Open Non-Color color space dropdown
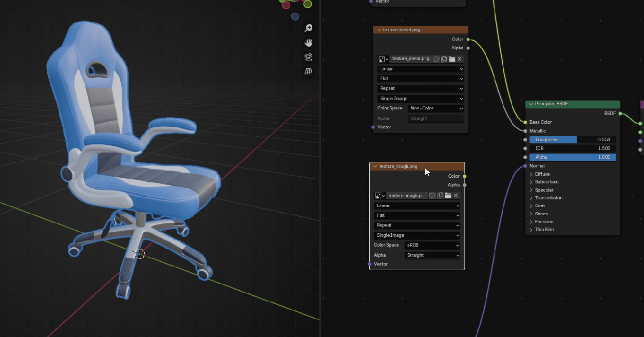Image resolution: width=644 pixels, height=337 pixels. pos(435,108)
